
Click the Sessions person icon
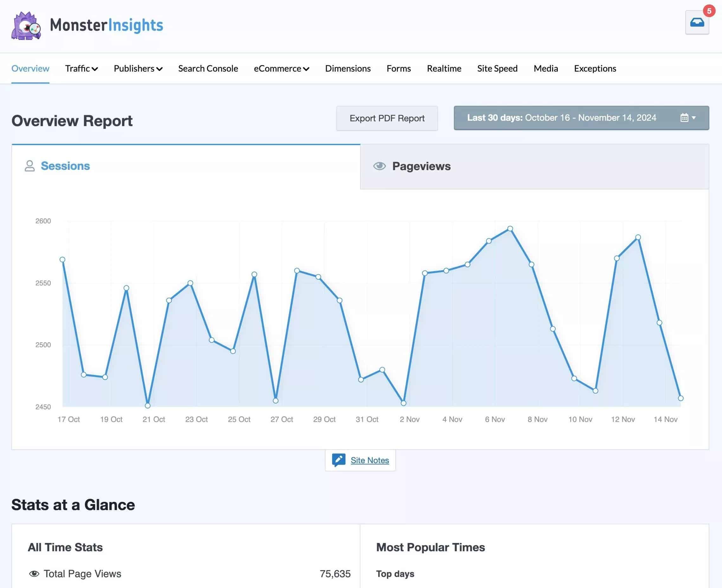(29, 166)
